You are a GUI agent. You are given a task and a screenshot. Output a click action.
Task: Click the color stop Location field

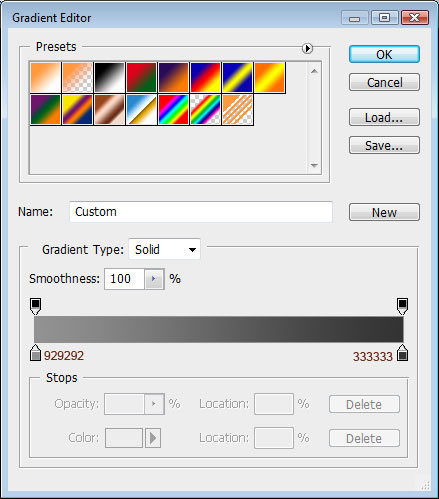[274, 438]
